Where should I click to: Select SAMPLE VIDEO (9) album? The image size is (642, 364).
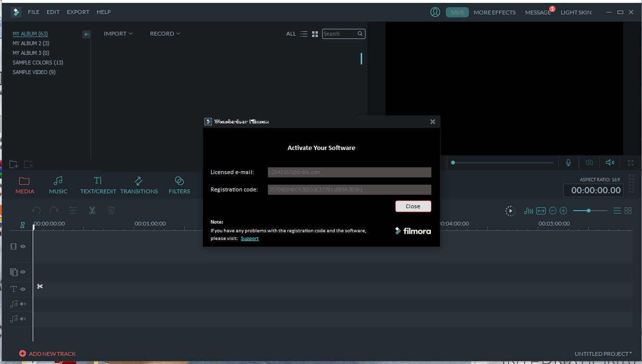pyautogui.click(x=34, y=72)
